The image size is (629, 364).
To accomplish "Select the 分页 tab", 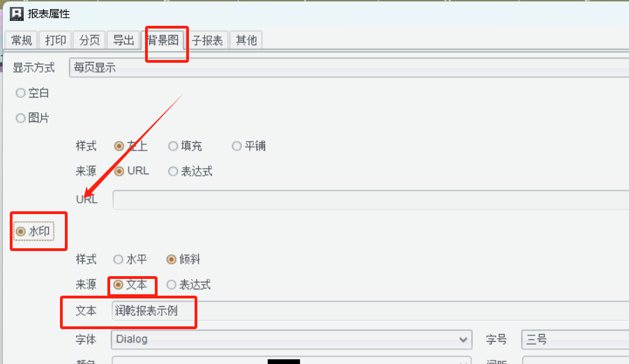I will click(x=89, y=40).
